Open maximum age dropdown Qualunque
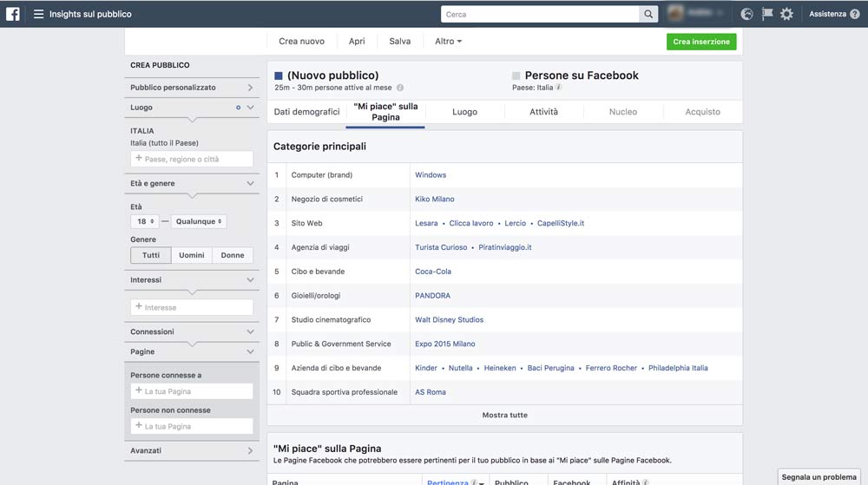 [x=199, y=221]
